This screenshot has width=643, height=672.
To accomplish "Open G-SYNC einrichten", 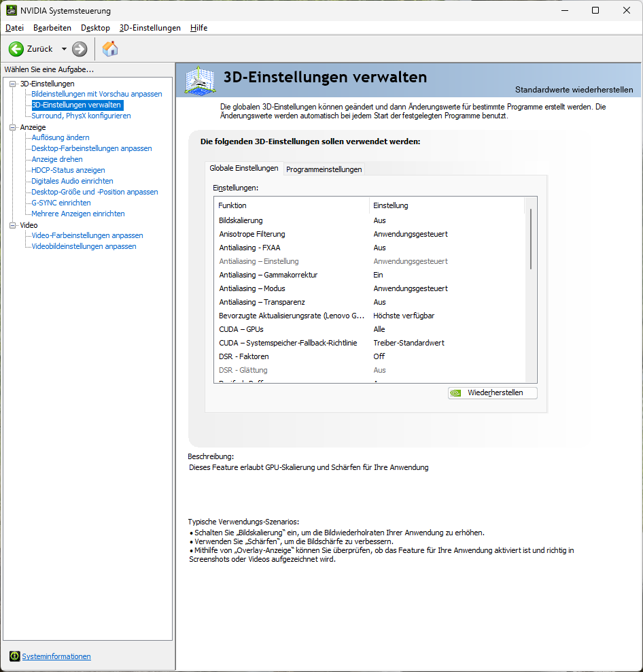I will point(60,203).
